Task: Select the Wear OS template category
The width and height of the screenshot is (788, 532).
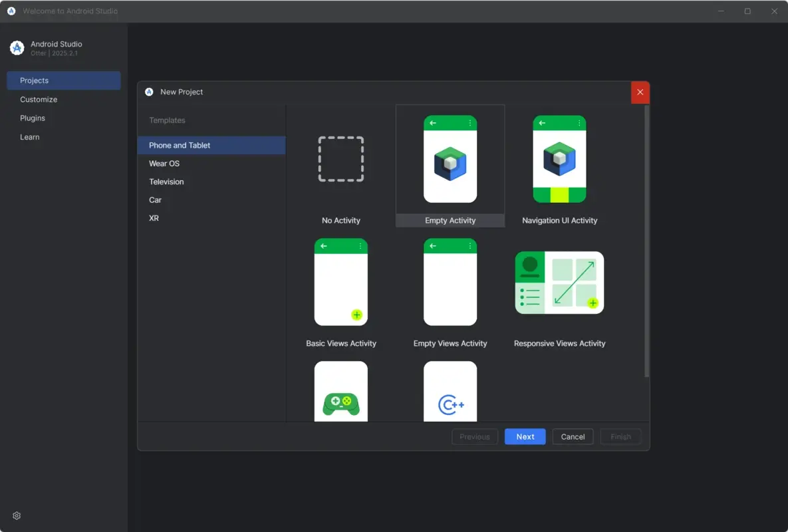Action: [164, 163]
